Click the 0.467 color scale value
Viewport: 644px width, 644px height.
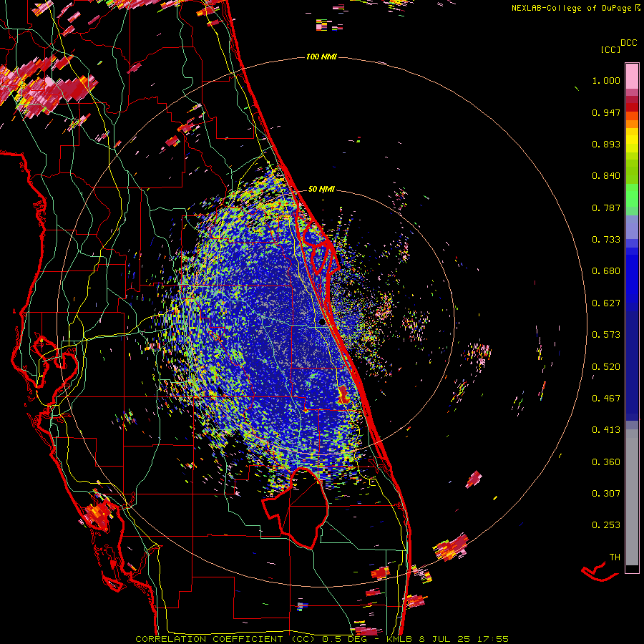[606, 399]
